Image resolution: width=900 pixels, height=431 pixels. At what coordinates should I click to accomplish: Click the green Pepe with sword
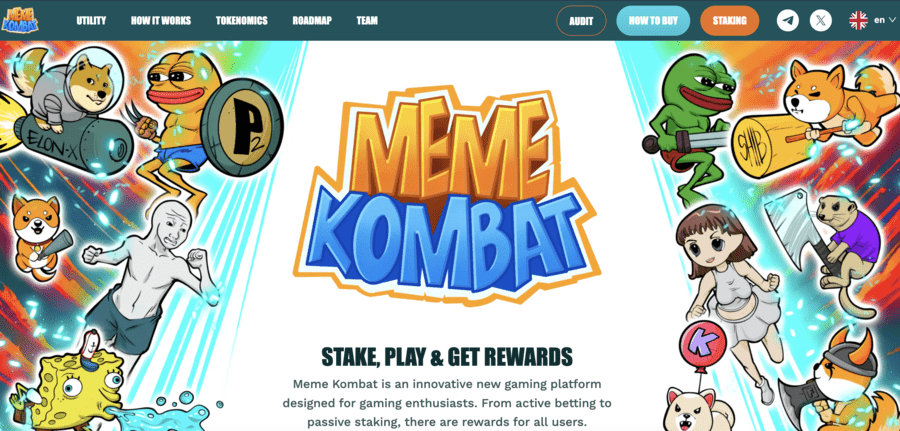(688, 126)
